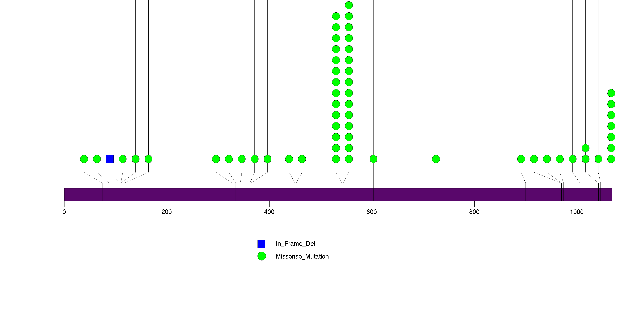Click the 800 axis tick label
Image resolution: width=644 pixels, height=322 pixels.
pos(474,212)
